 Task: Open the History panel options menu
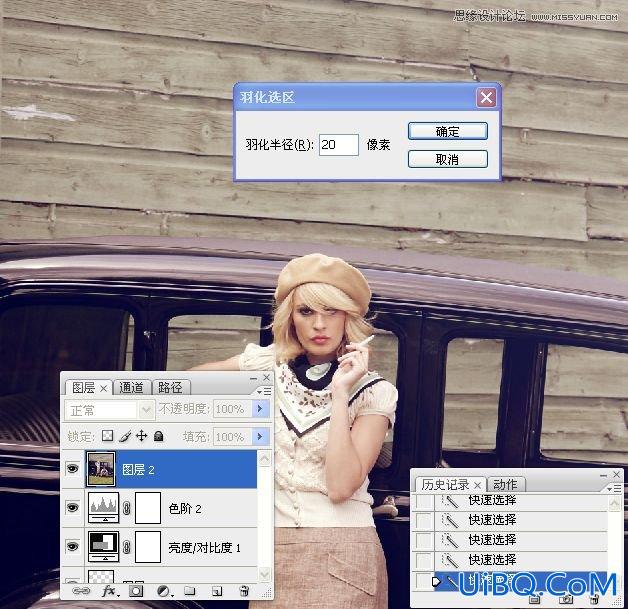click(x=614, y=488)
